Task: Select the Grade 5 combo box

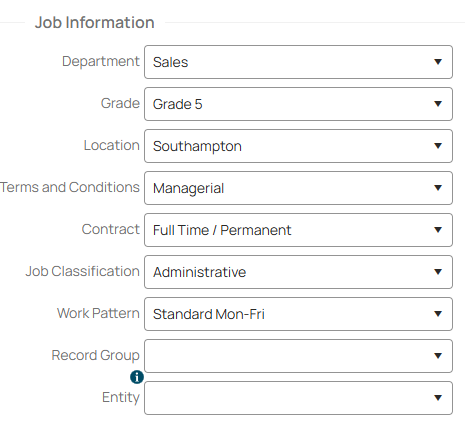Action: (298, 104)
